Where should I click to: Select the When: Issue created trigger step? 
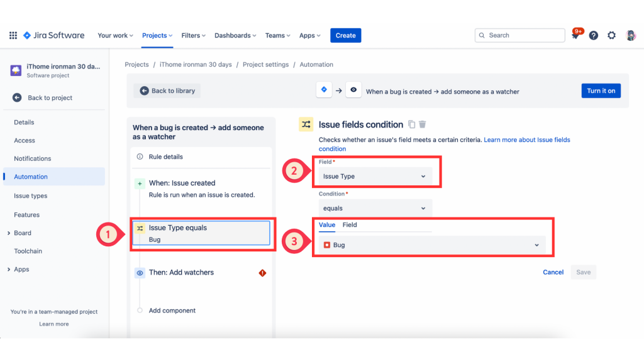pos(201,189)
